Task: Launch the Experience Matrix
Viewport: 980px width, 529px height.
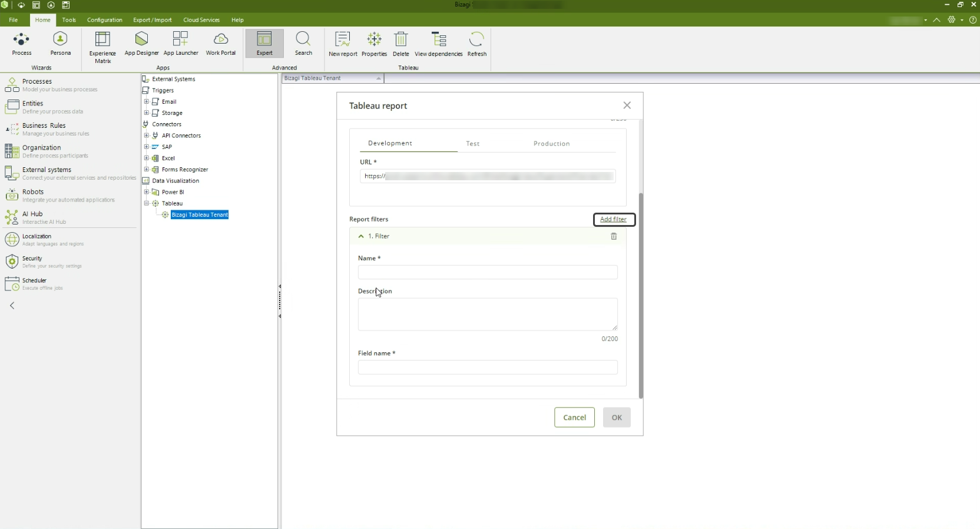Action: point(102,47)
